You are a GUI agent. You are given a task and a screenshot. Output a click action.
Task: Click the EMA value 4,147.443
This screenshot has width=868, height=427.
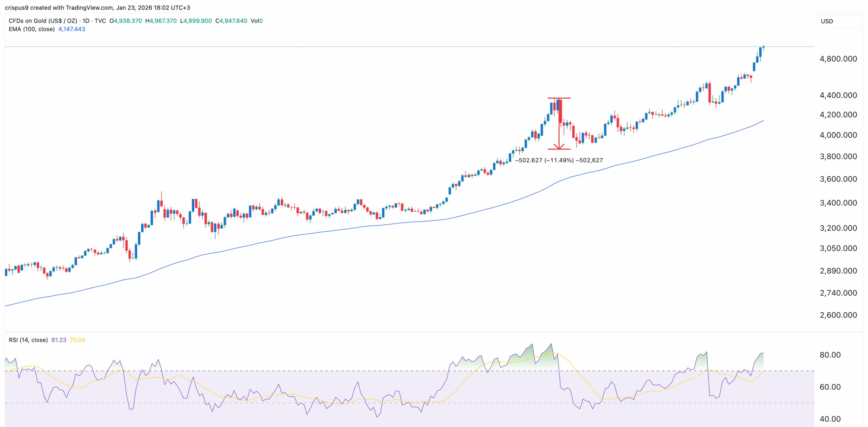point(72,29)
